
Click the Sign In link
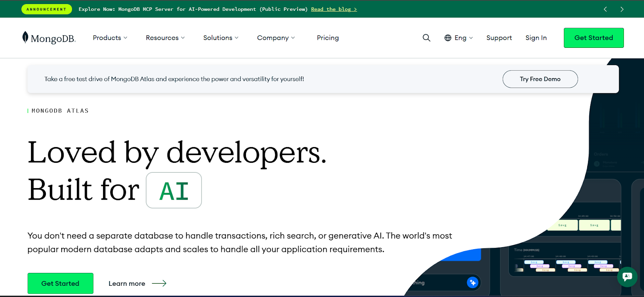tap(536, 38)
